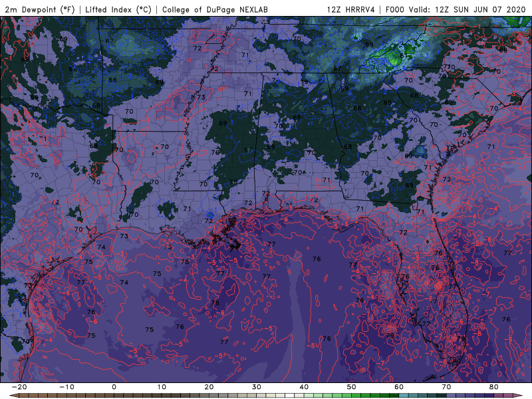Click the '12Z HRRRV4' model run label
This screenshot has width=532, height=399.
(x=351, y=9)
